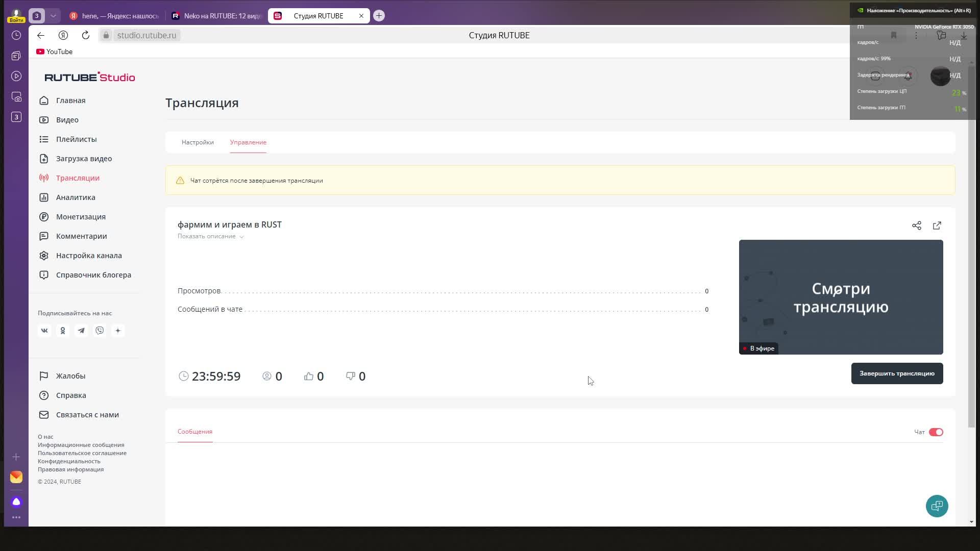The image size is (980, 551).
Task: Click the external link icon on stream
Action: 937,226
